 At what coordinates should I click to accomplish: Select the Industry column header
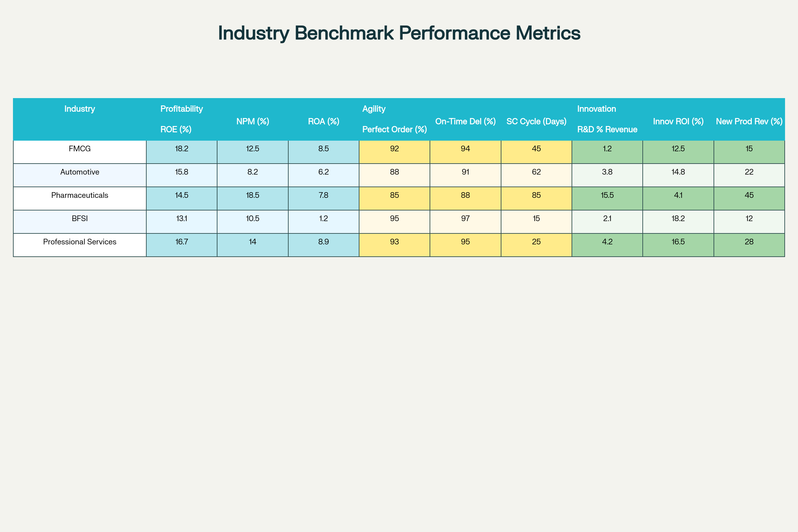click(79, 109)
